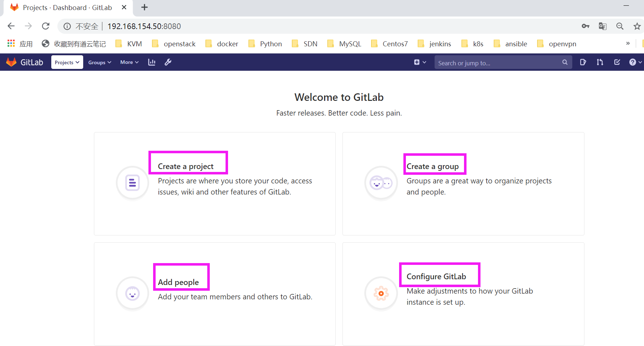Click the Configure GitLab gear icon
The image size is (644, 346).
[x=381, y=294]
